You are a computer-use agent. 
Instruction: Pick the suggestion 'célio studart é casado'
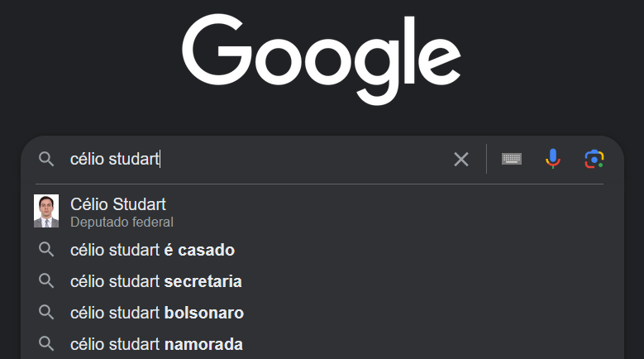pyautogui.click(x=322, y=250)
